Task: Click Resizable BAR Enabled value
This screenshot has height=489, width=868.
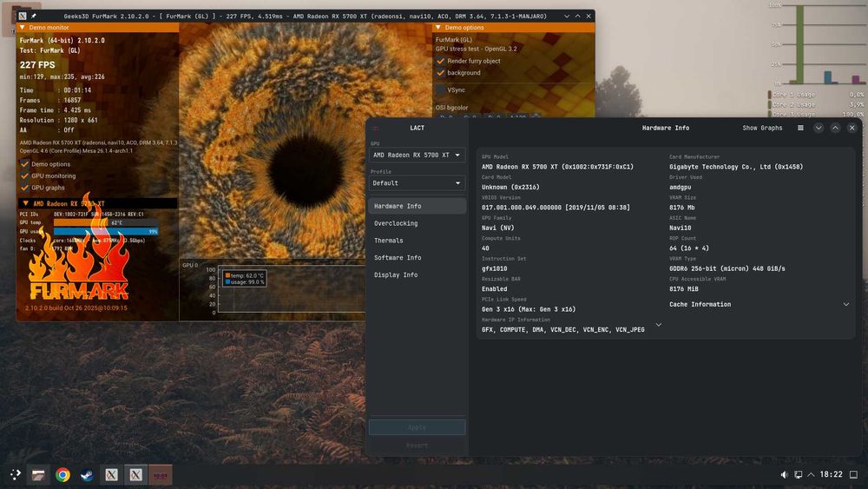Action: [494, 289]
